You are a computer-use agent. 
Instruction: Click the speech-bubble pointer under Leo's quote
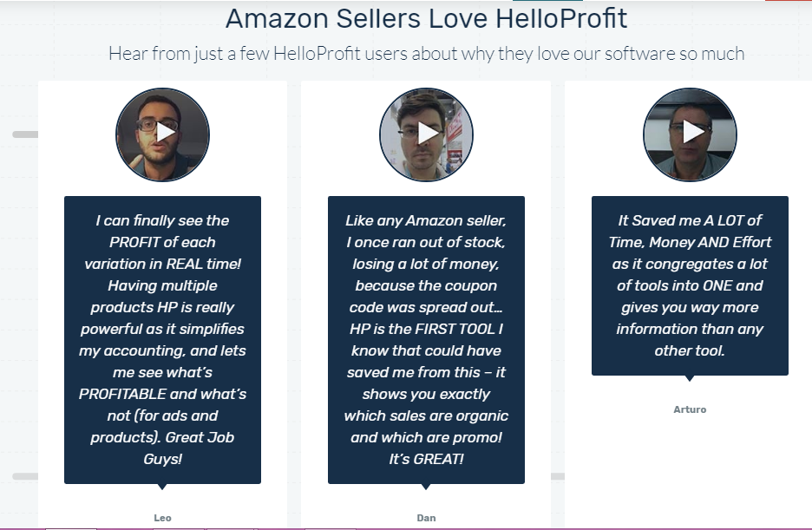(162, 487)
